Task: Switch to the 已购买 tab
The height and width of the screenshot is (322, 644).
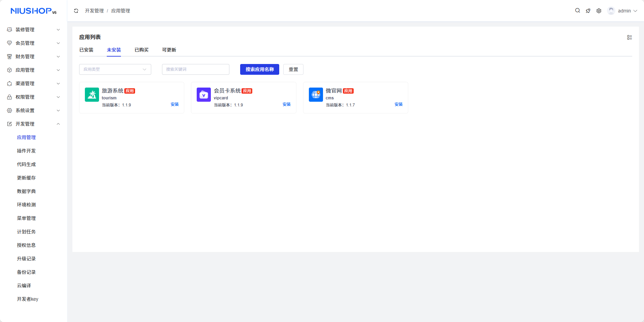Action: [x=141, y=50]
